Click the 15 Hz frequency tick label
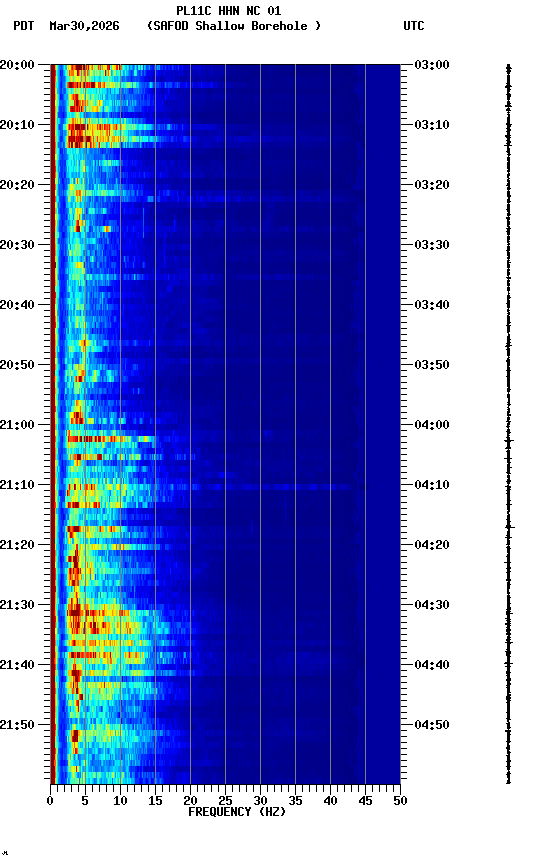The width and height of the screenshot is (552, 864). [155, 801]
